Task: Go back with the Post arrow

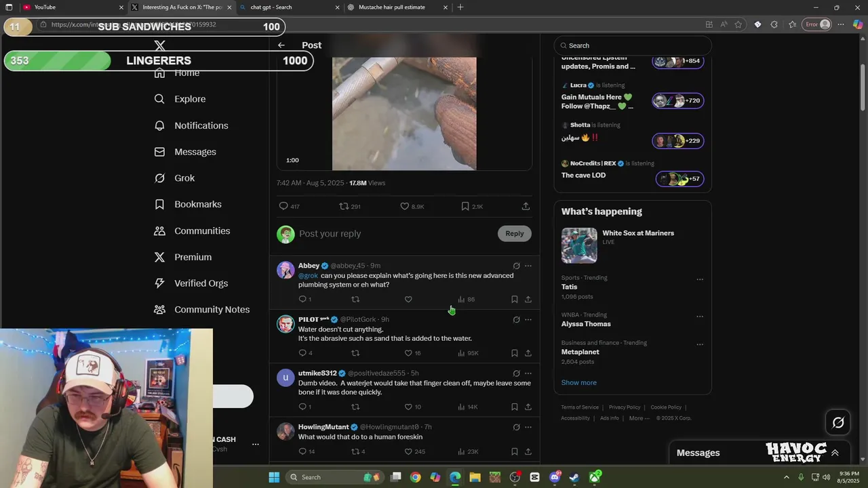Action: click(281, 45)
